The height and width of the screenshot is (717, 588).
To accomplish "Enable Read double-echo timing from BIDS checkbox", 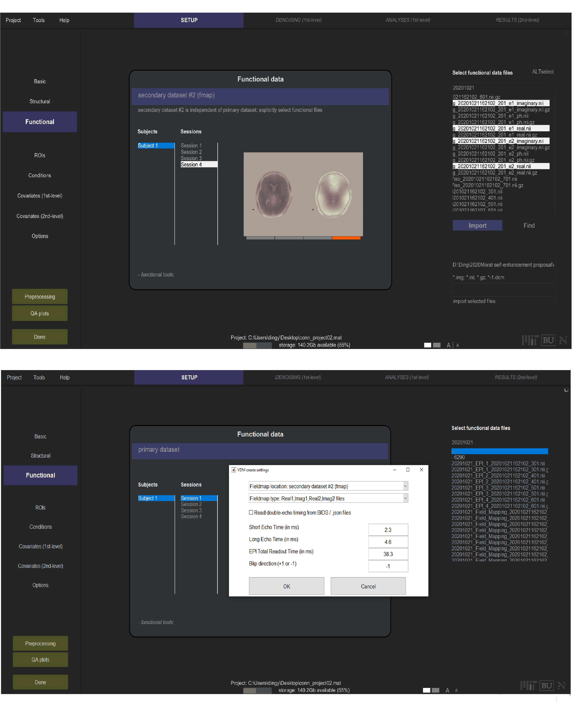I will click(x=251, y=512).
